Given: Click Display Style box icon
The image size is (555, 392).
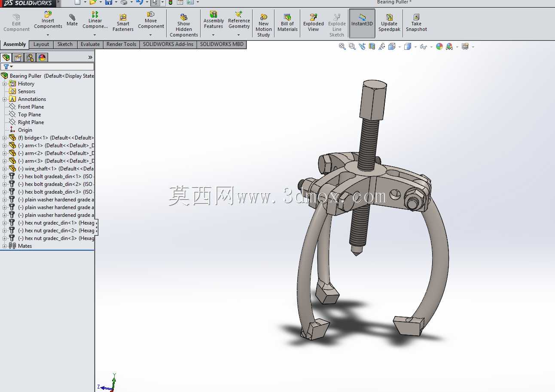Looking at the screenshot, I should 408,46.
